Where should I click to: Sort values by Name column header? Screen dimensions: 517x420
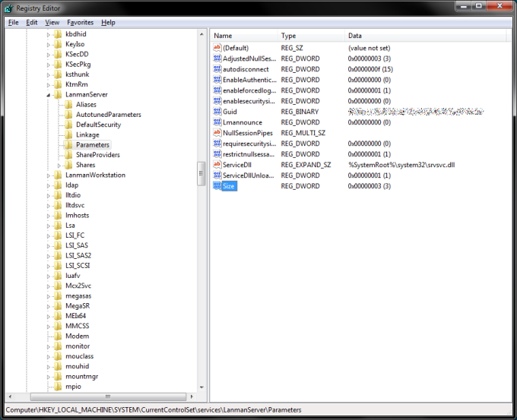pos(244,36)
